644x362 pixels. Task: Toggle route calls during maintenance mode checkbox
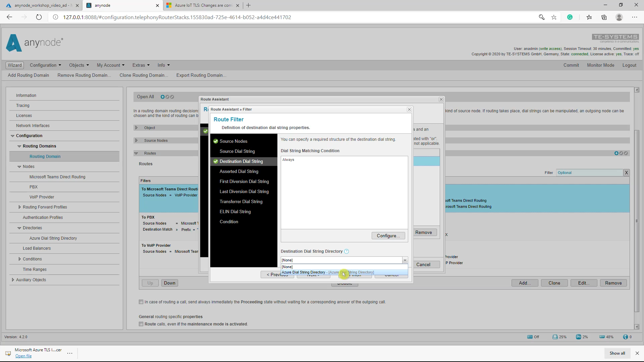tap(141, 324)
